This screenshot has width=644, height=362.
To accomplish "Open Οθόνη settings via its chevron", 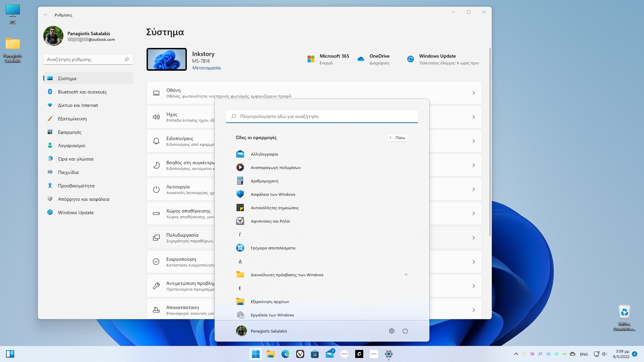I will [474, 93].
